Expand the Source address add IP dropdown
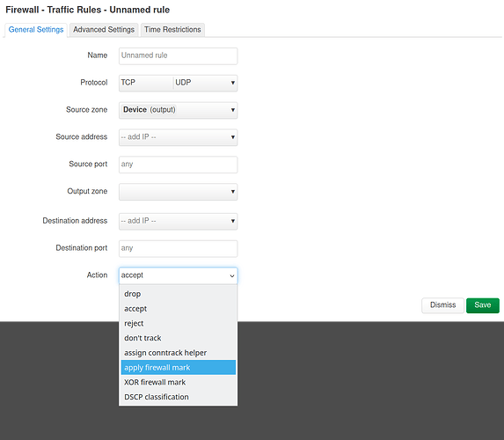This screenshot has height=440, width=504. click(x=178, y=137)
